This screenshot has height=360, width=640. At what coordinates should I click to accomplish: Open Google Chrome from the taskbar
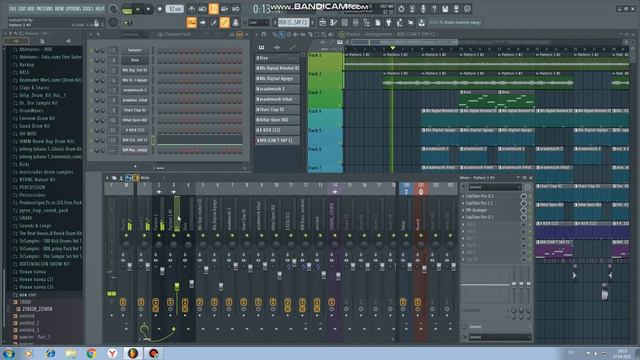click(91, 353)
